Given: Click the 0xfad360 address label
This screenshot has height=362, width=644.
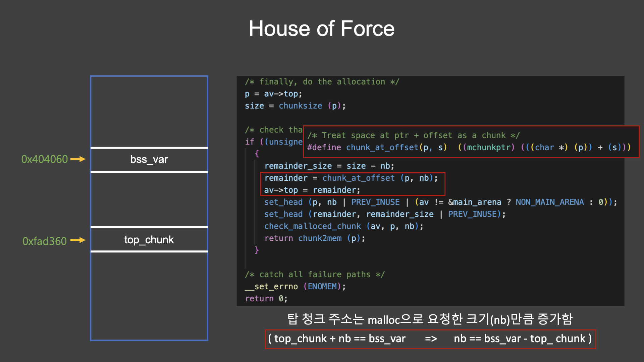Looking at the screenshot, I should (x=44, y=241).
